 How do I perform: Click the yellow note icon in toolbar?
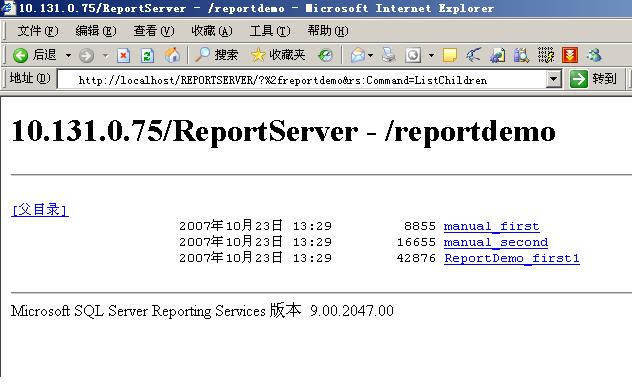tap(450, 55)
